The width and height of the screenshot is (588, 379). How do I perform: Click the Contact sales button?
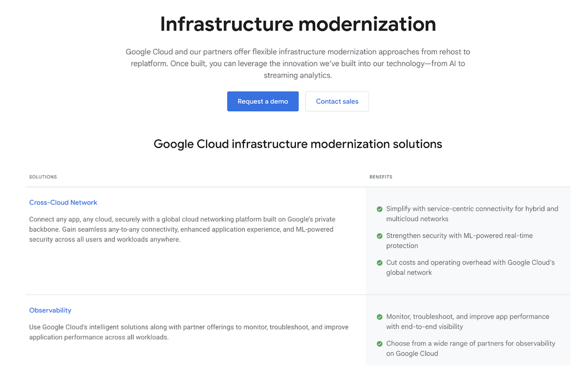pyautogui.click(x=337, y=101)
